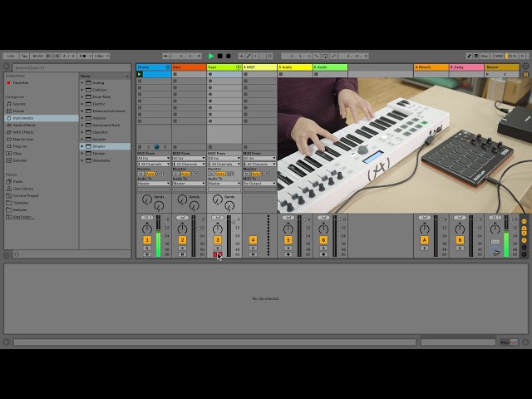The image size is (532, 399).
Task: Click the first clip record button in Keys track
Action: pyautogui.click(x=210, y=74)
